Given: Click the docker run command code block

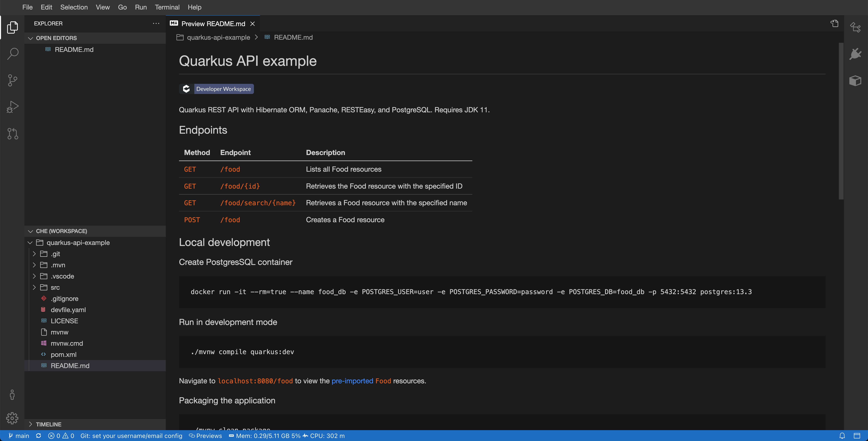Looking at the screenshot, I should tap(502, 292).
